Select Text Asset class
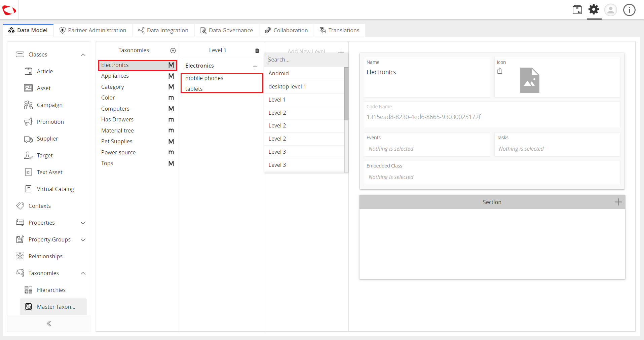The width and height of the screenshot is (644, 340). (x=49, y=172)
